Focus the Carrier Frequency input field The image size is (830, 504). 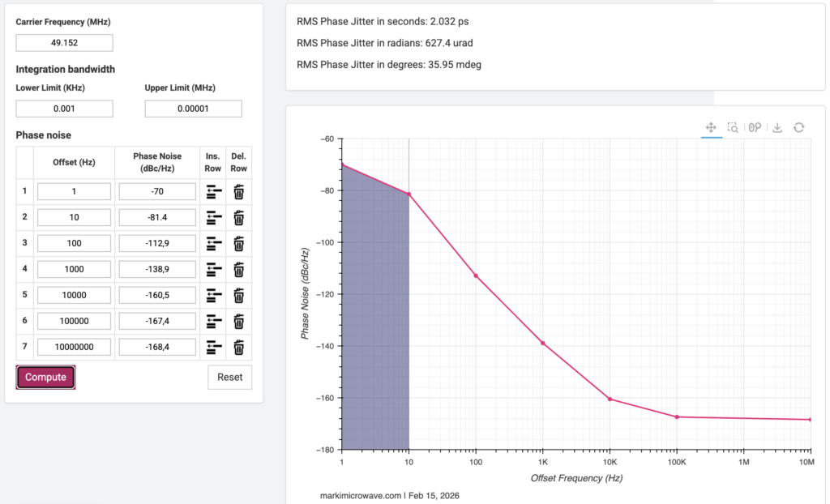pos(64,43)
